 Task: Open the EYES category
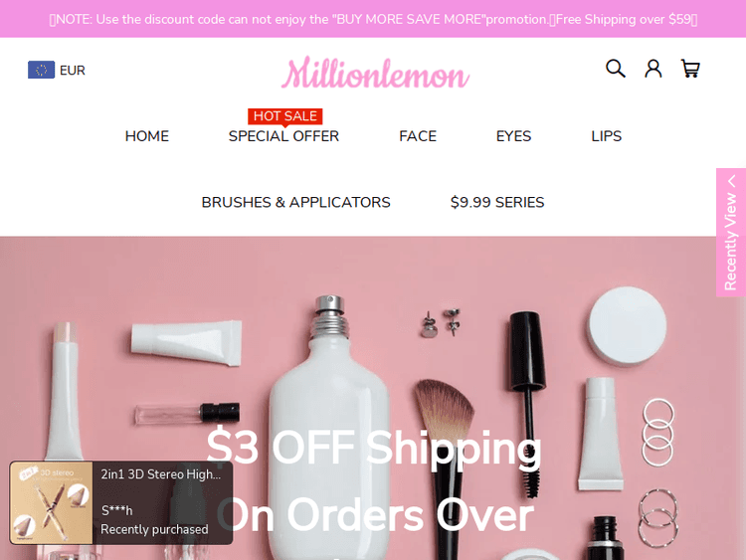click(x=513, y=136)
